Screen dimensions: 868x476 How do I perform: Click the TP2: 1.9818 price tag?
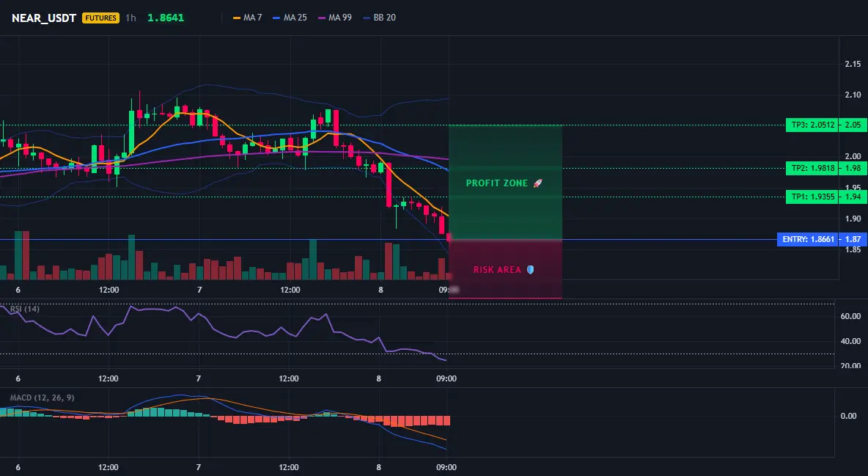(x=812, y=168)
